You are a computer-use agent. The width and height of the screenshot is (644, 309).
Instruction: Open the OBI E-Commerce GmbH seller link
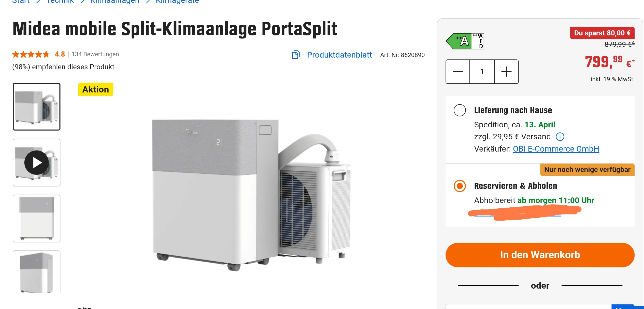pos(556,149)
